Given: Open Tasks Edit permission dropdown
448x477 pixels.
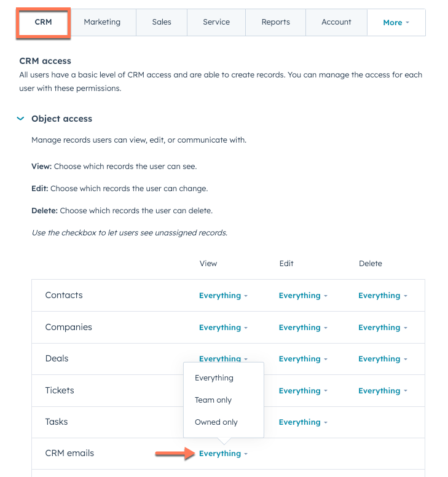Looking at the screenshot, I should tap(303, 422).
